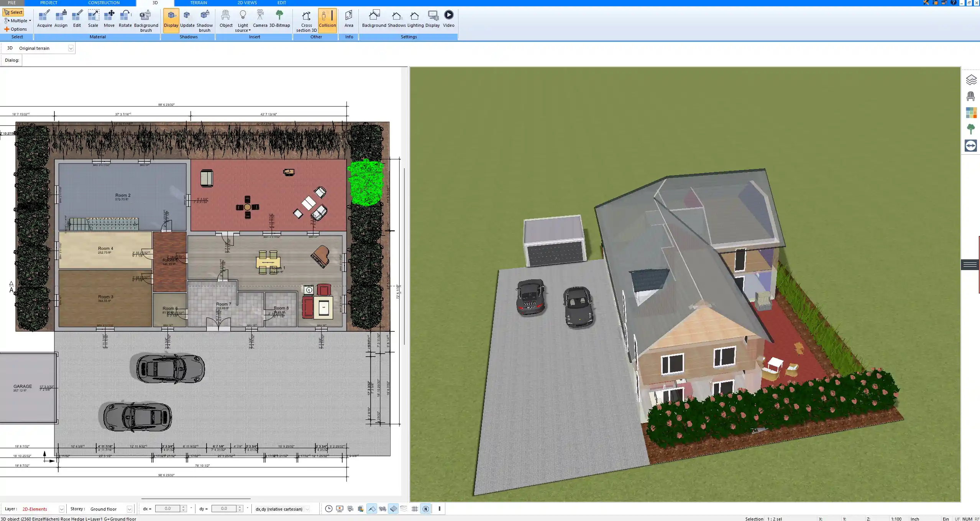Viewport: 980px width, 521px height.
Task: Activate the Select tool
Action: 13,12
